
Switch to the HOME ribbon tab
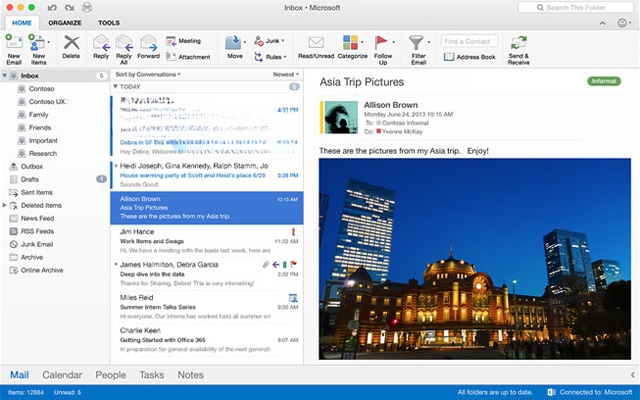tap(22, 23)
